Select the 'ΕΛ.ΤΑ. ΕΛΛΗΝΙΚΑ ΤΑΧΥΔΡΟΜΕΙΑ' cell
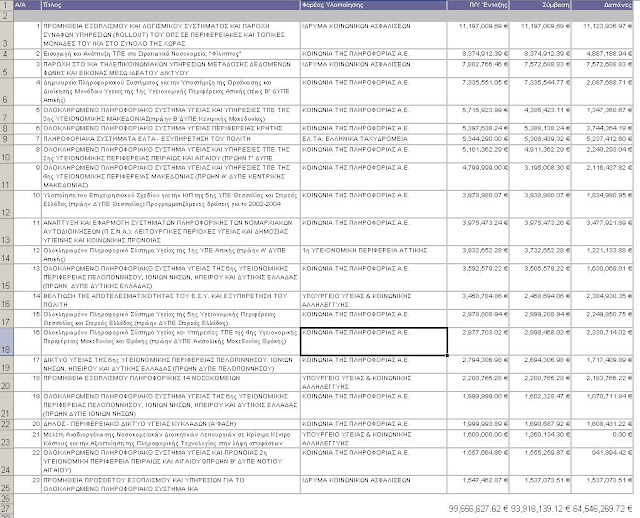The height and width of the screenshot is (518, 640). tap(373, 139)
